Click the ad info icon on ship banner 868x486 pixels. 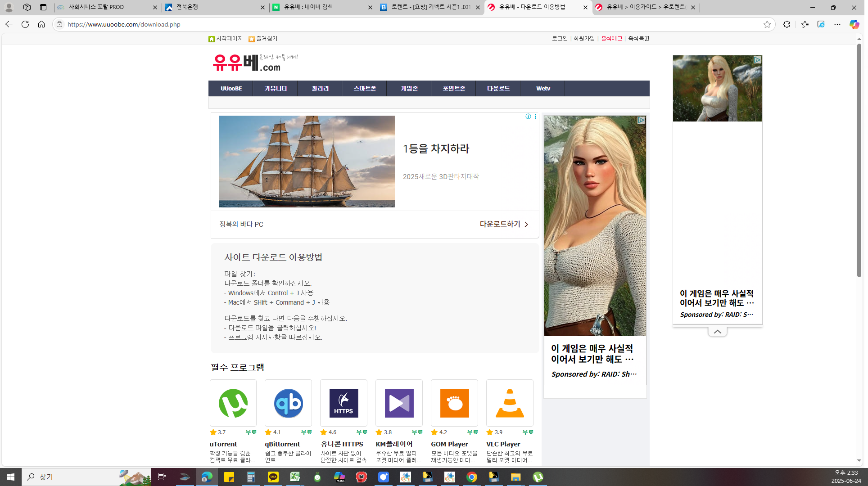click(x=528, y=117)
